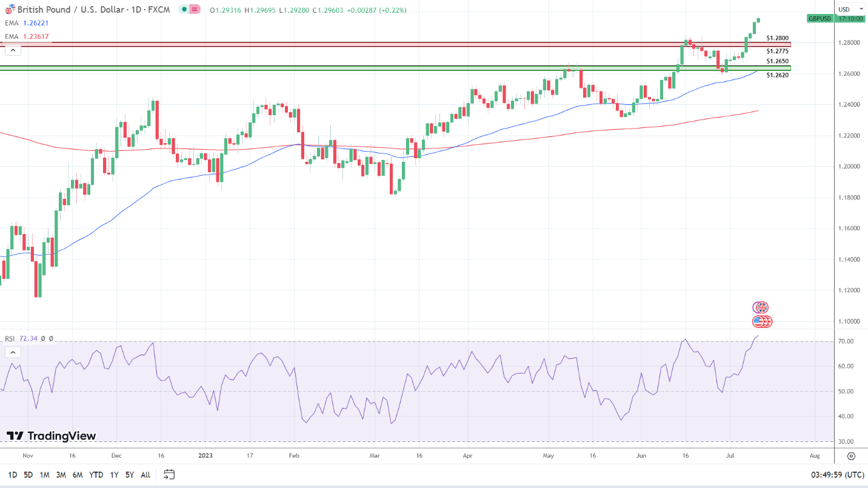The height and width of the screenshot is (488, 868).
Task: Open the USD currency dropdown
Action: coord(852,9)
